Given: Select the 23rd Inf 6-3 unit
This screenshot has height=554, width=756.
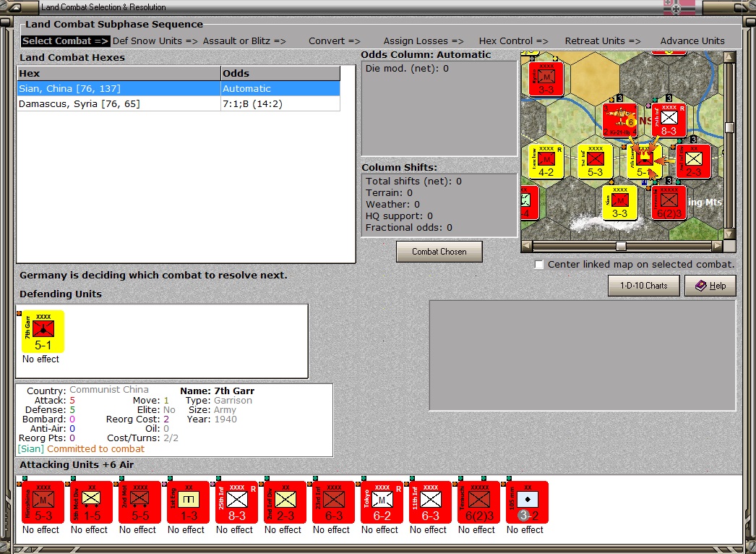Looking at the screenshot, I should click(x=334, y=502).
